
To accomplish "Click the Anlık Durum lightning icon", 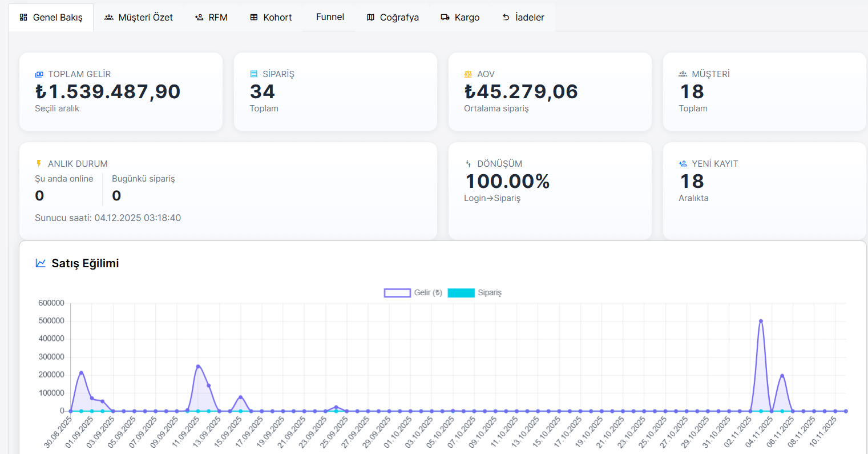I will (x=39, y=163).
